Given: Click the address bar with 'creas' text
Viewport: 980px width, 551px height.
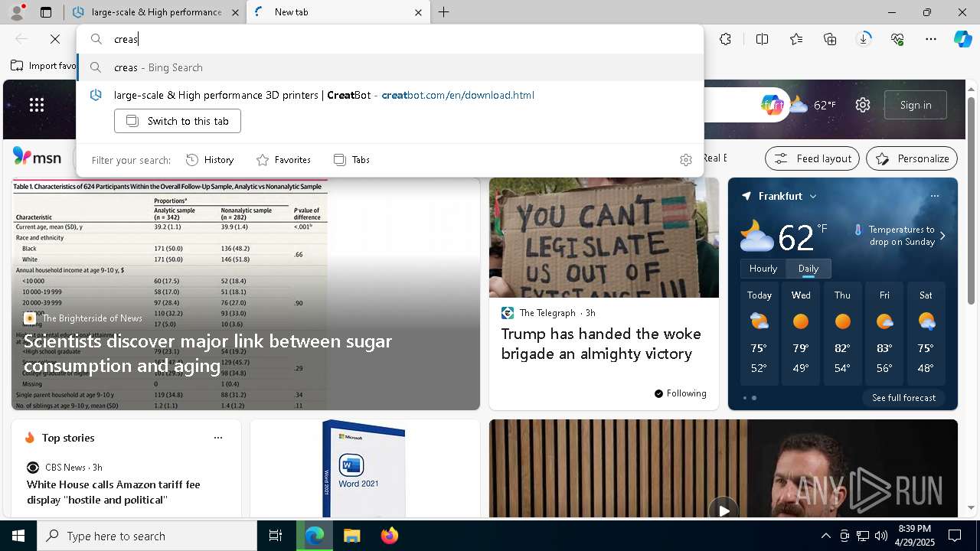Looking at the screenshot, I should click(x=390, y=39).
